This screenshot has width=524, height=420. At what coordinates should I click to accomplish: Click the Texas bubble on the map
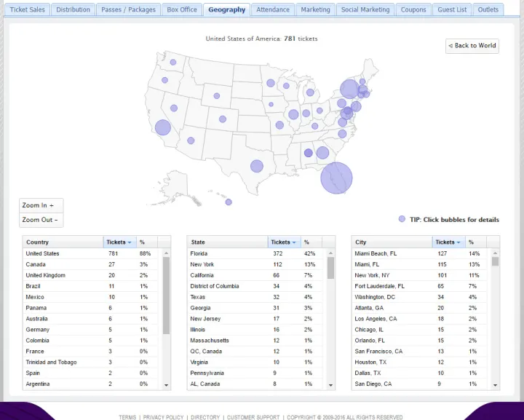[257, 166]
